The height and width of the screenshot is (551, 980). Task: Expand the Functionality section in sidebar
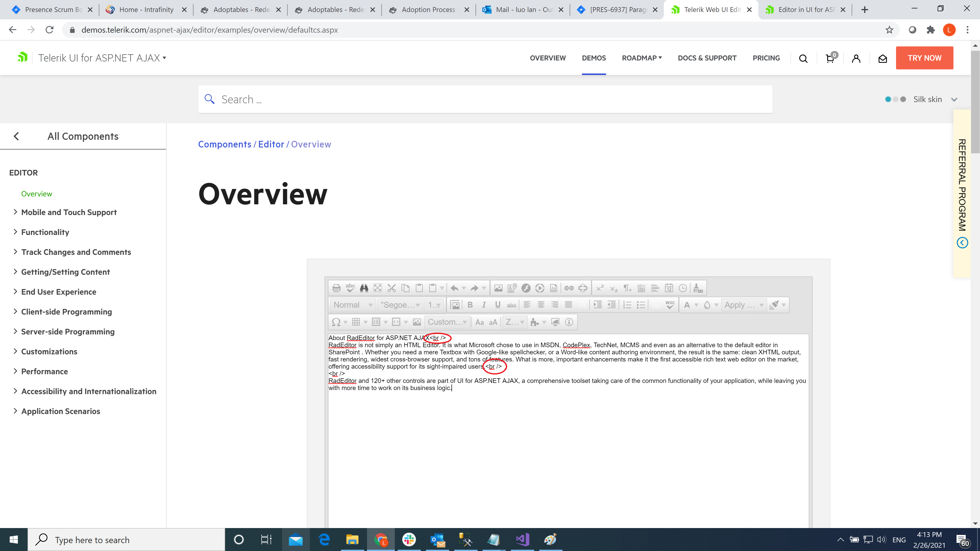coord(45,232)
